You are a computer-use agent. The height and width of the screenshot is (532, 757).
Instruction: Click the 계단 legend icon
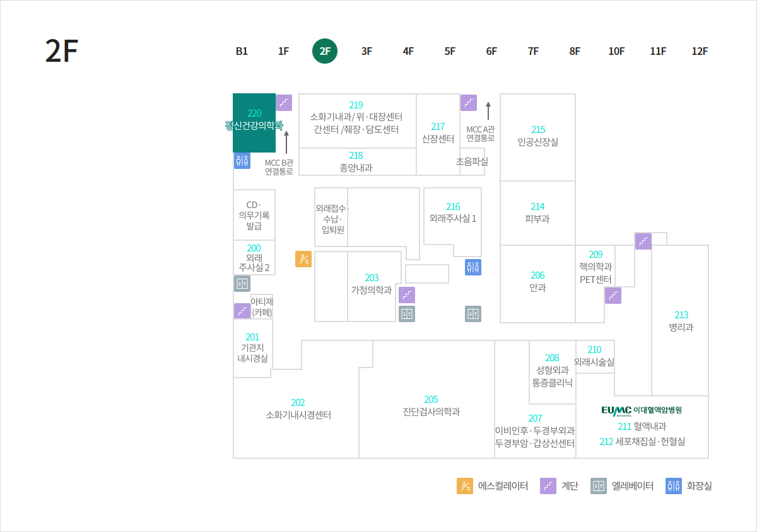(x=548, y=486)
